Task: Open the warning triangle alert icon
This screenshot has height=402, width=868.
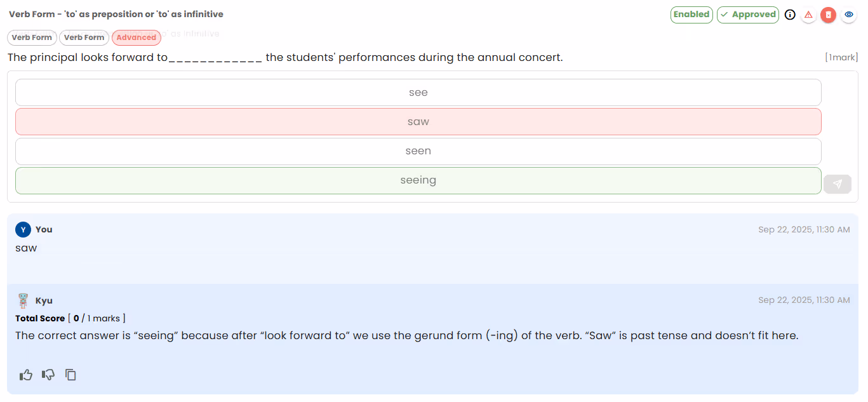Action: click(808, 15)
